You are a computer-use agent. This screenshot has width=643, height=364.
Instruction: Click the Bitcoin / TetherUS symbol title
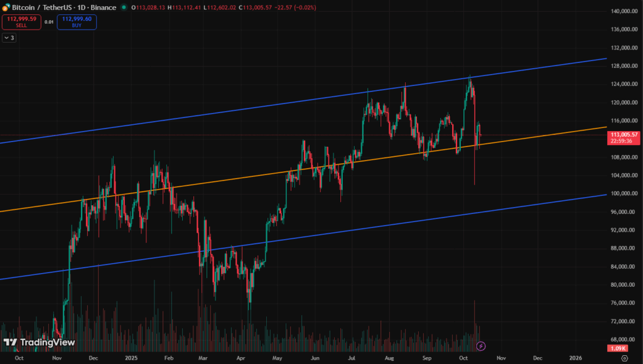pos(41,8)
